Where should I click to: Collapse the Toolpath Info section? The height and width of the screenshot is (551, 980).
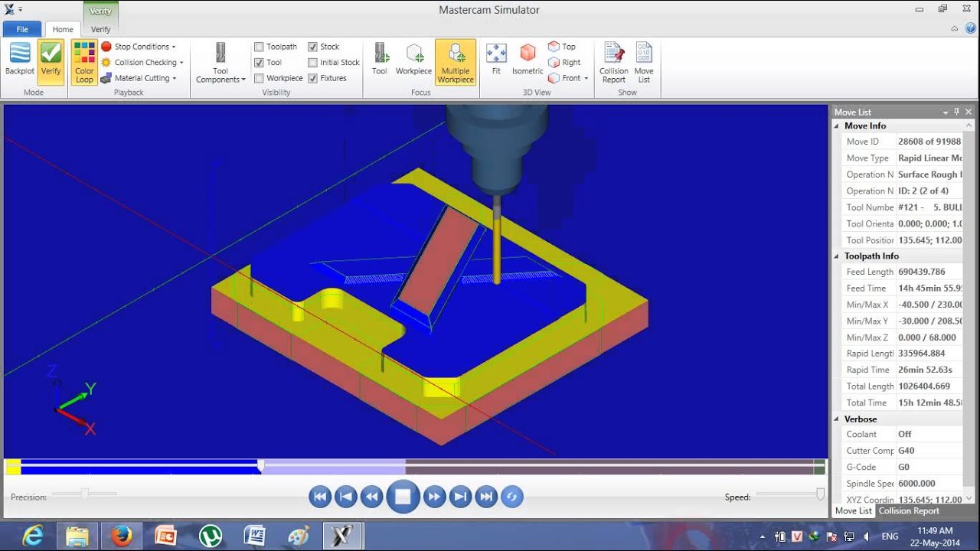coord(838,256)
